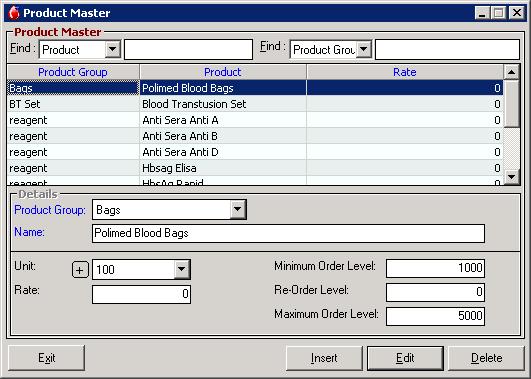The height and width of the screenshot is (379, 531).
Task: Click the Rate input field in Details
Action: point(141,294)
